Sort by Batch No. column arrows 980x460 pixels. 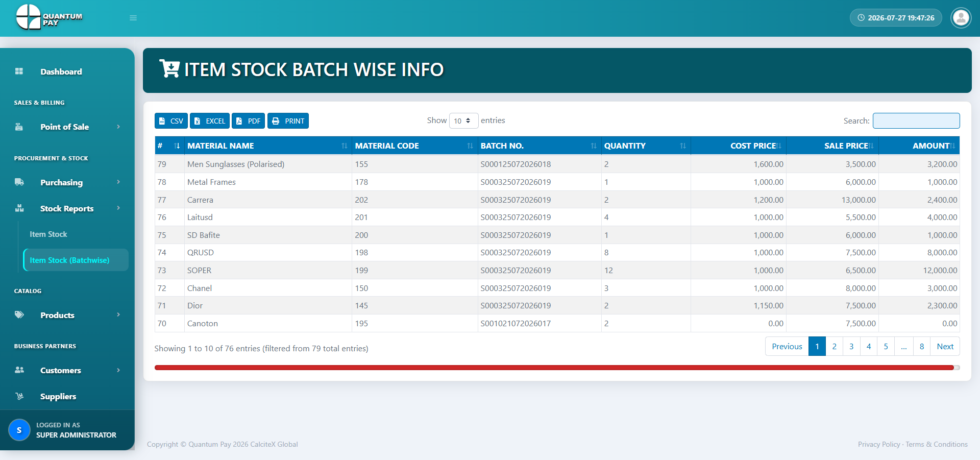594,146
